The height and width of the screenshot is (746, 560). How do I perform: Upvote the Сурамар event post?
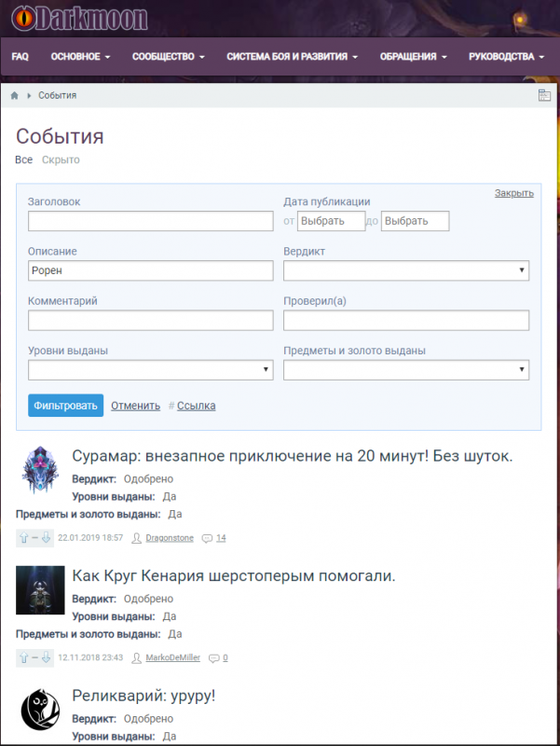[23, 538]
